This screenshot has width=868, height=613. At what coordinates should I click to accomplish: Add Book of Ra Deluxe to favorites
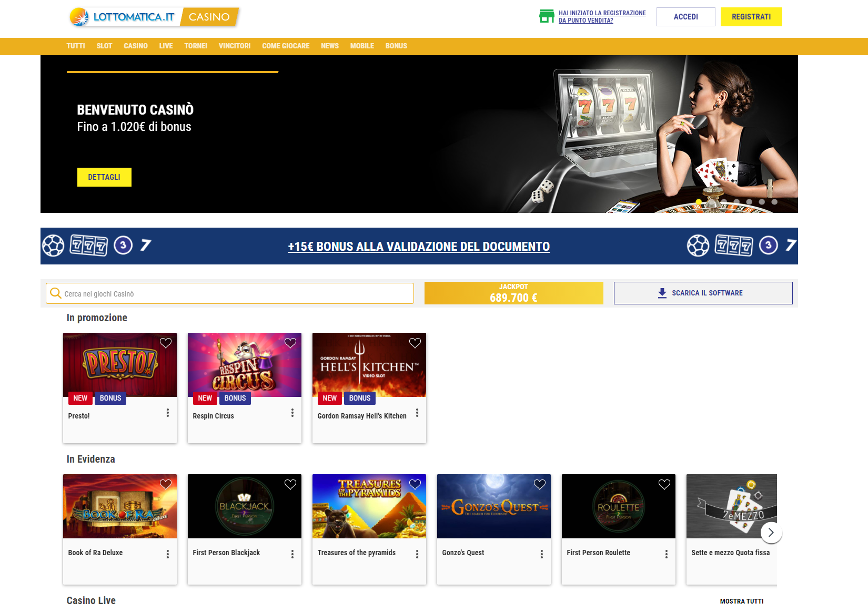click(166, 484)
